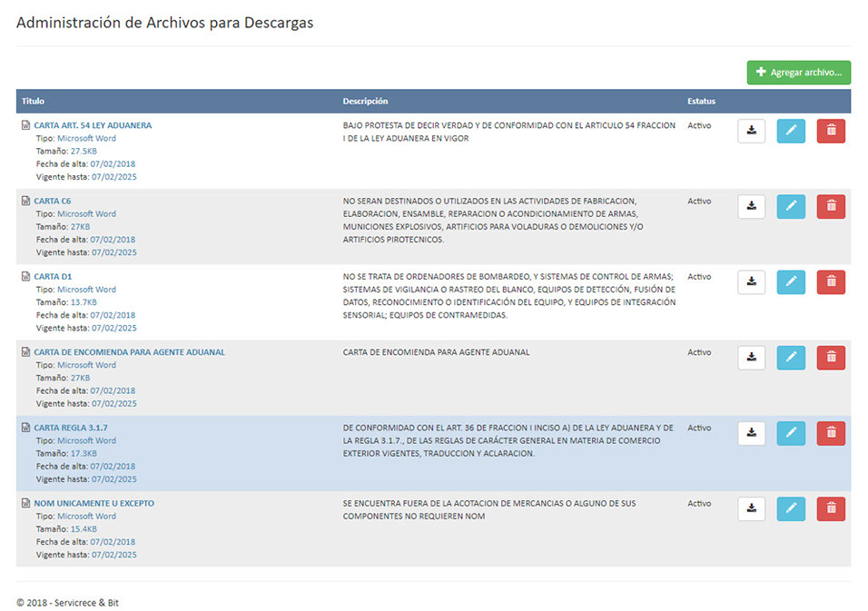
Task: Select the 17.3KB size value
Action: click(84, 453)
